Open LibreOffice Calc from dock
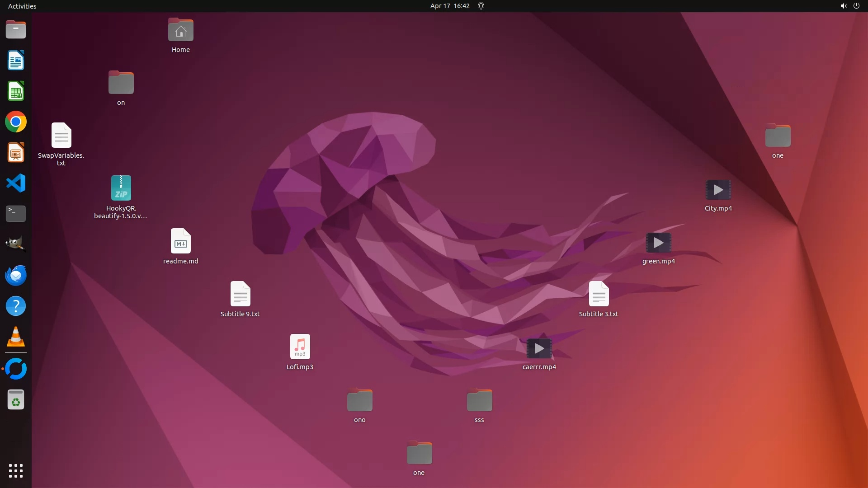 coord(16,91)
